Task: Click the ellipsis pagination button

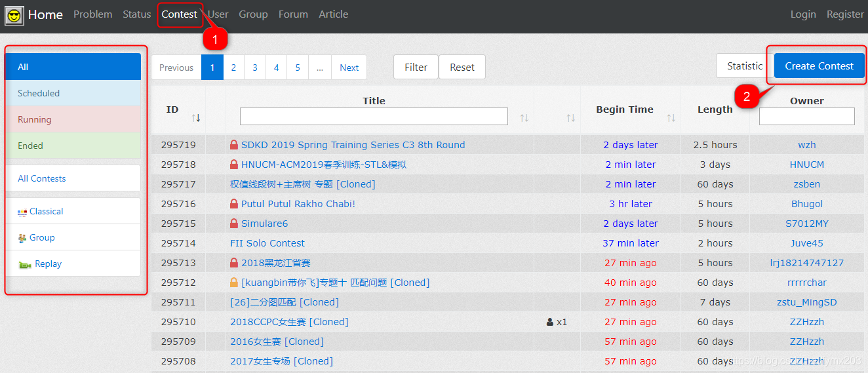Action: pos(320,68)
